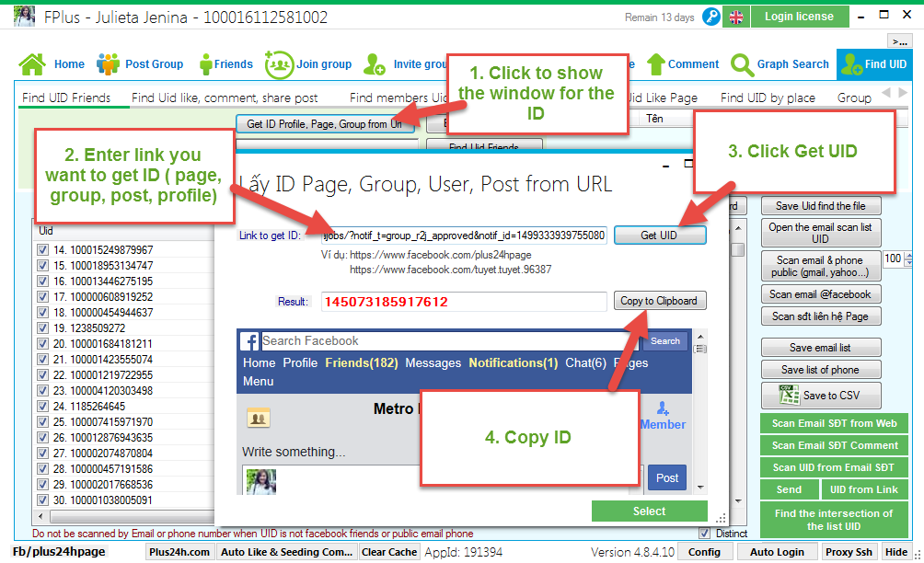Click the UID list horizontal scrollbar left arrow
Viewport: 924px width, 563px height.
pos(40,516)
